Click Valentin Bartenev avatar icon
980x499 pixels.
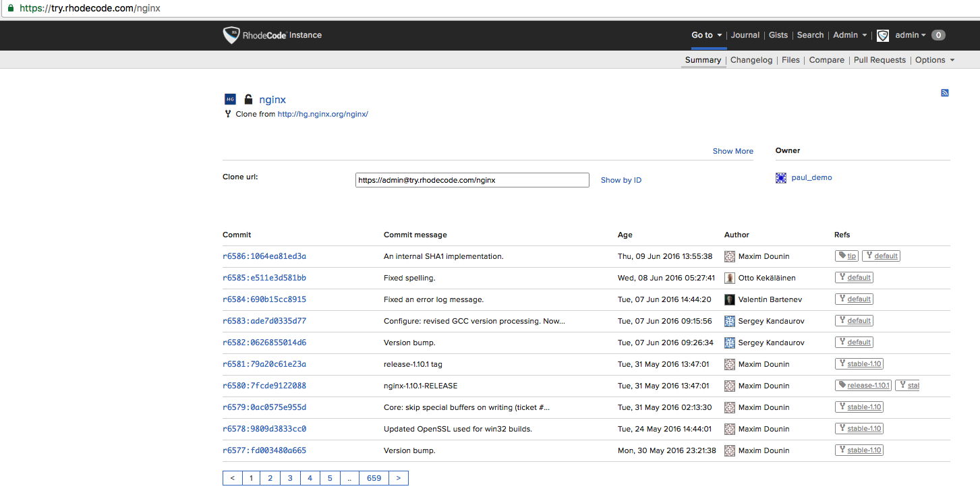[x=730, y=299]
